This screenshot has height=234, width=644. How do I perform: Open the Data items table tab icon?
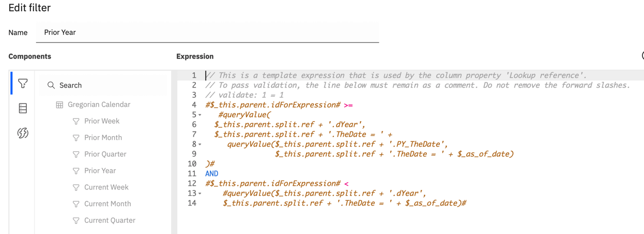coord(23,108)
